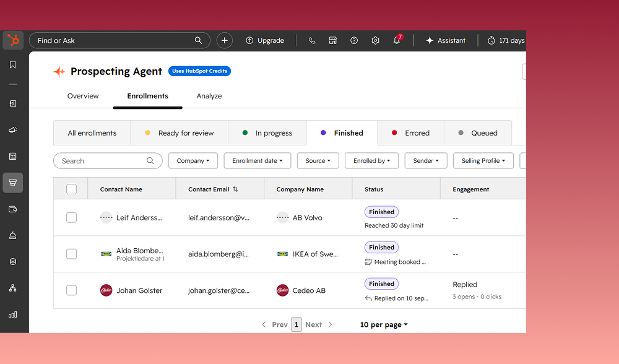Open the phone calling icon
This screenshot has height=364, width=619.
[312, 40]
